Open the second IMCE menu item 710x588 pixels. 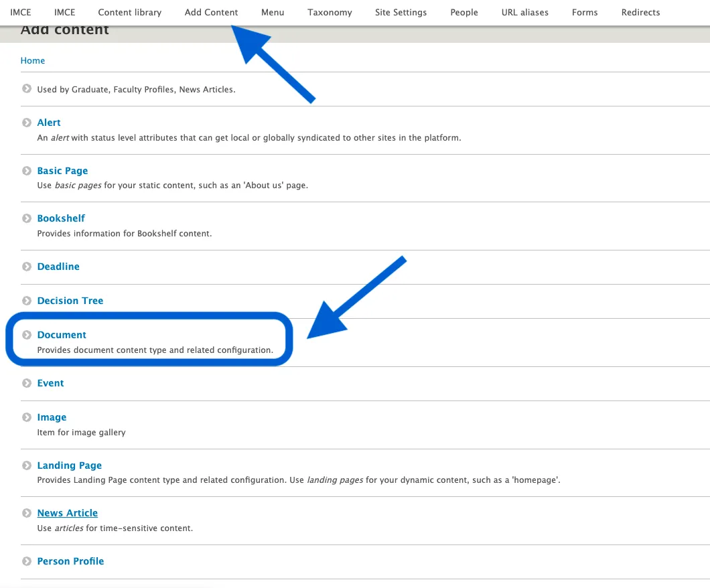tap(65, 12)
